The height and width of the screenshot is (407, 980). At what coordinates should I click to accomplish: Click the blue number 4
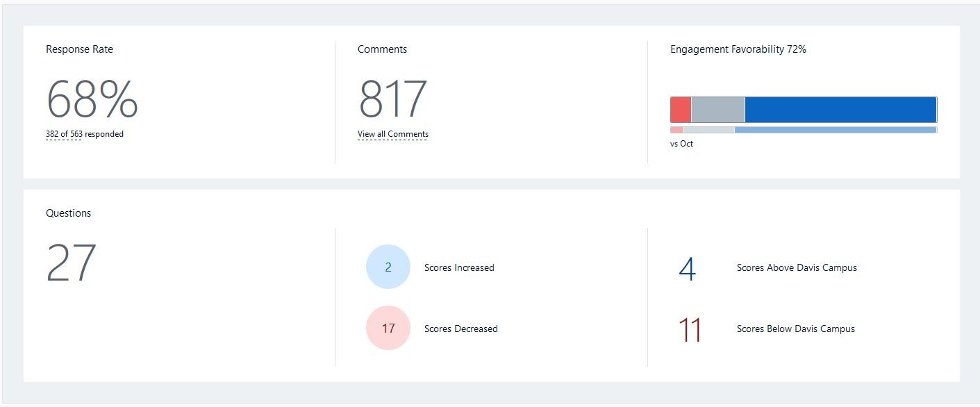(x=687, y=269)
